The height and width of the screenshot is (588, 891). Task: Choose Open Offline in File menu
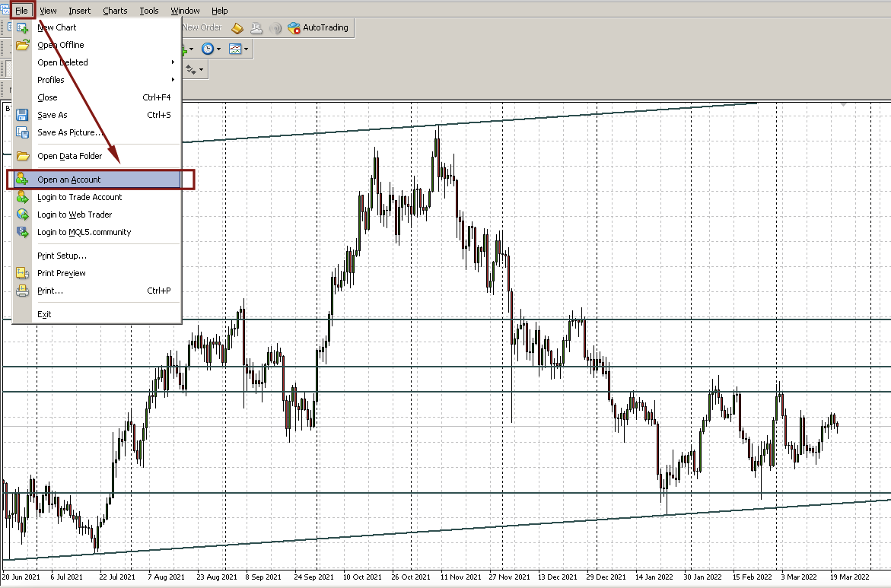(97, 45)
